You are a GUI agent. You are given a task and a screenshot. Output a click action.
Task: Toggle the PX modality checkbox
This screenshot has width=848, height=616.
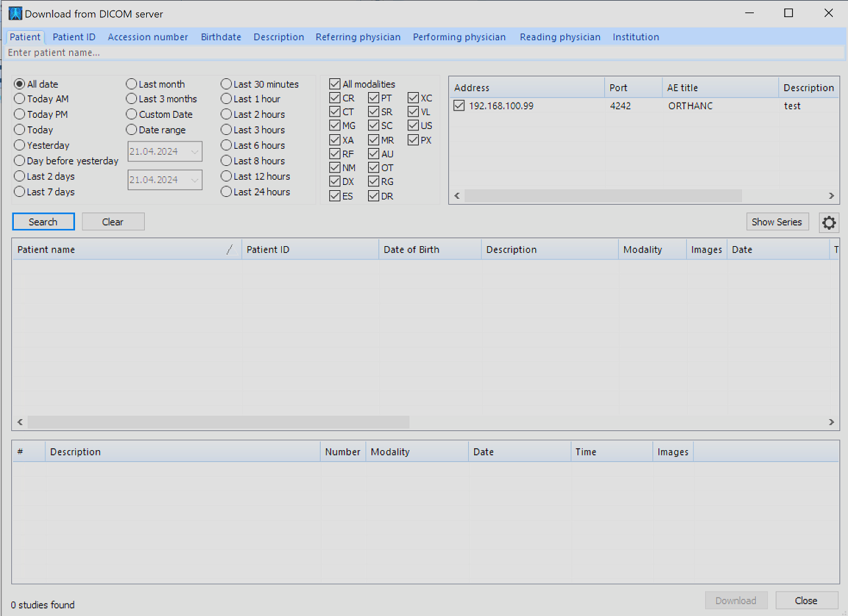point(413,140)
